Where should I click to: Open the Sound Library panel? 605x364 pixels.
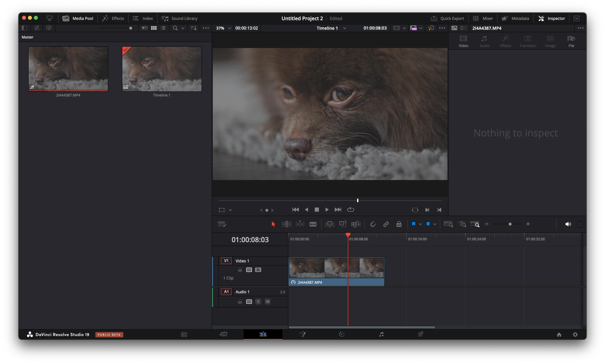tap(179, 18)
